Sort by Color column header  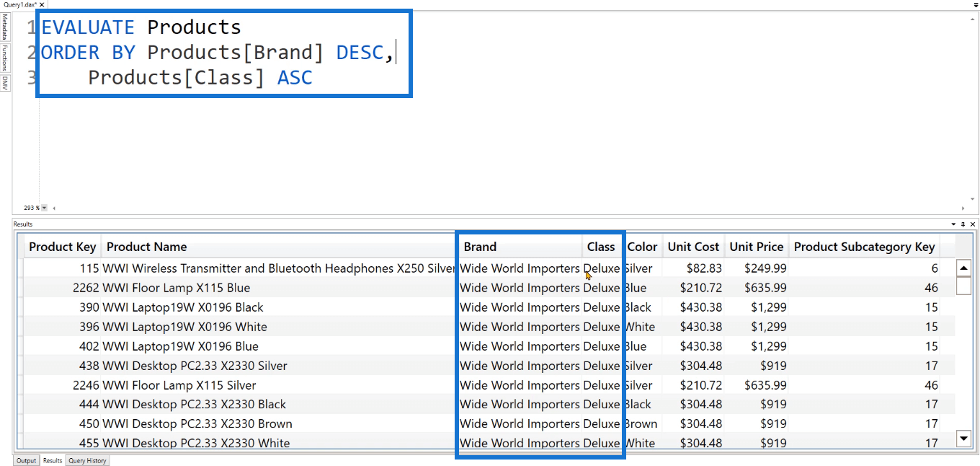[x=643, y=247]
